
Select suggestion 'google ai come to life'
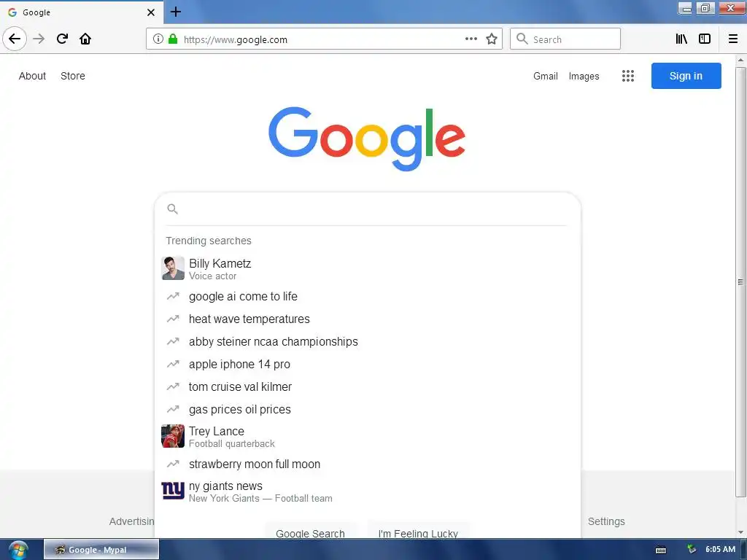point(368,296)
